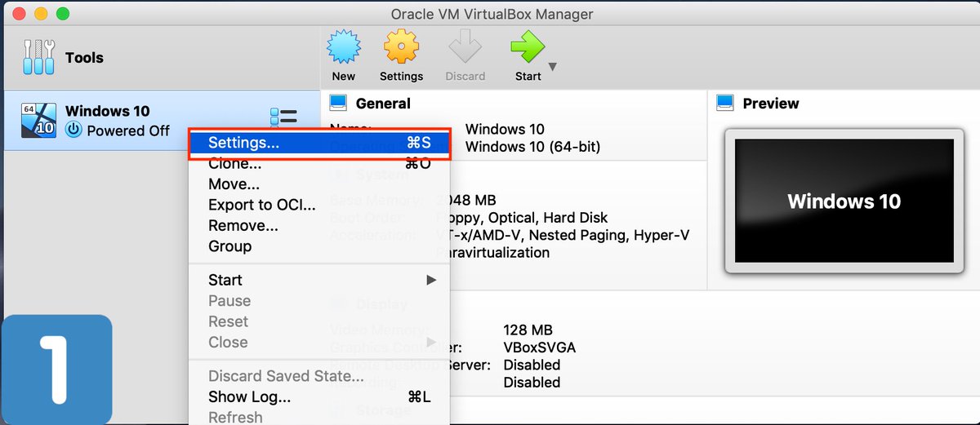Screen dimensions: 980x425
Task: Click the Windows 10 VM OS icon
Action: point(38,120)
